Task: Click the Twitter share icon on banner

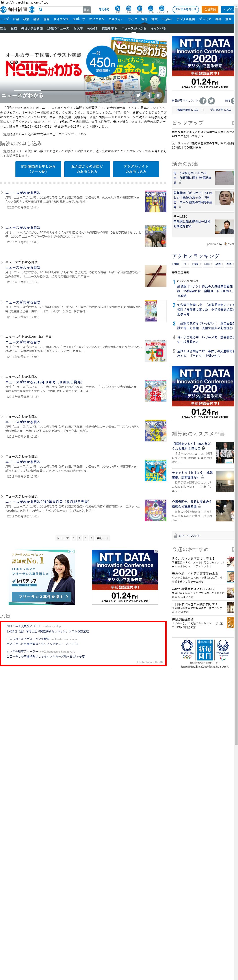Action: click(x=138, y=95)
